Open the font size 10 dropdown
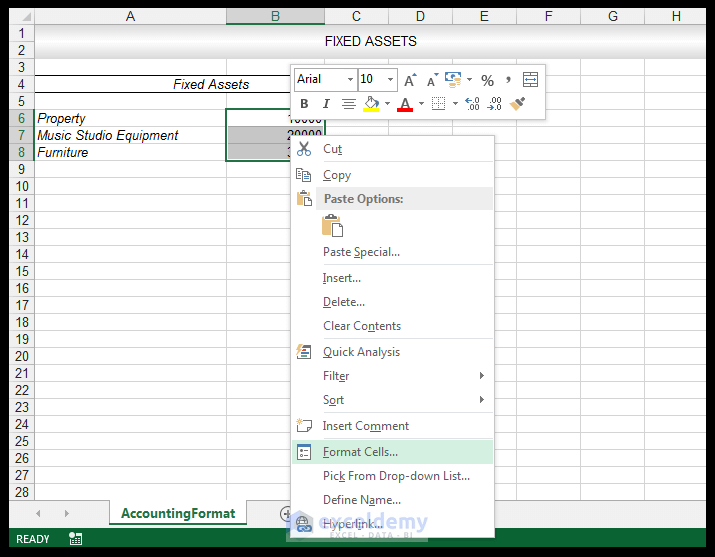 pos(390,79)
